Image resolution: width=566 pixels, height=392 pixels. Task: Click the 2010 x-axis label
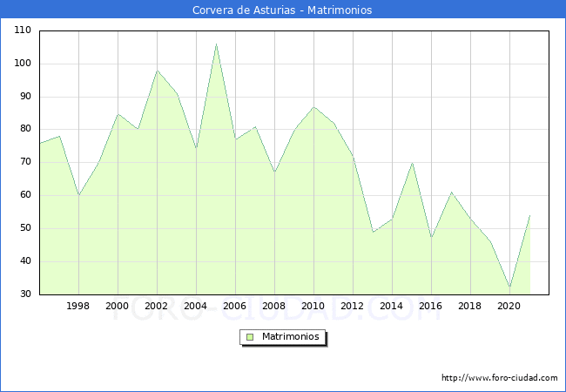(x=313, y=306)
